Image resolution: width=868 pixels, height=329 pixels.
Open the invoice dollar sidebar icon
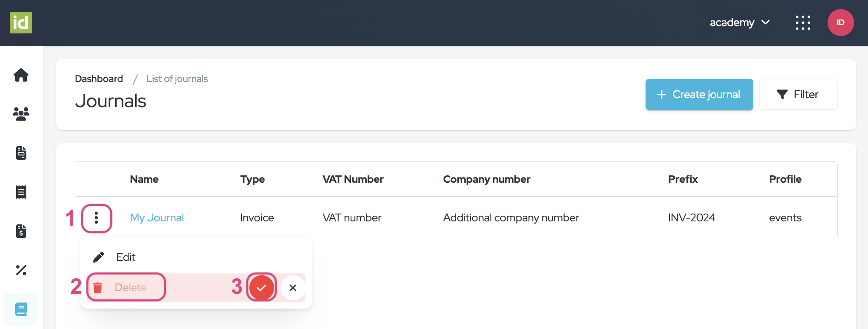click(21, 231)
